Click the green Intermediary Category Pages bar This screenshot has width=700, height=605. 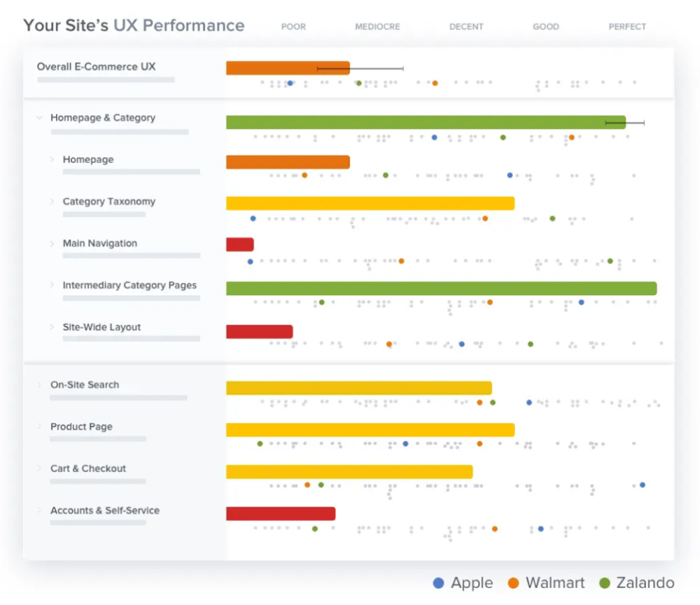441,288
